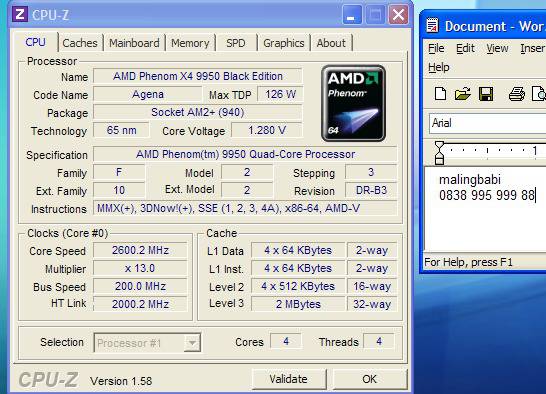Click the Open folder icon in WordPad
The image size is (546, 394).
tap(463, 94)
